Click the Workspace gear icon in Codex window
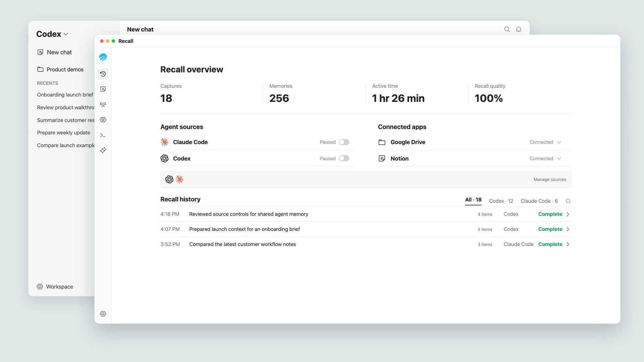The image size is (644, 362). click(40, 287)
